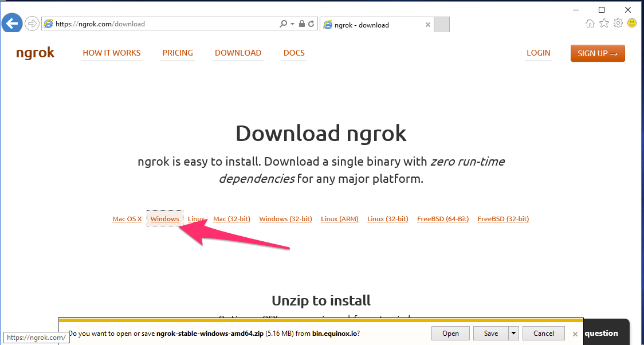Viewport: 644px width, 345px height.
Task: Download the Linux (ARM) build
Action: click(x=340, y=219)
